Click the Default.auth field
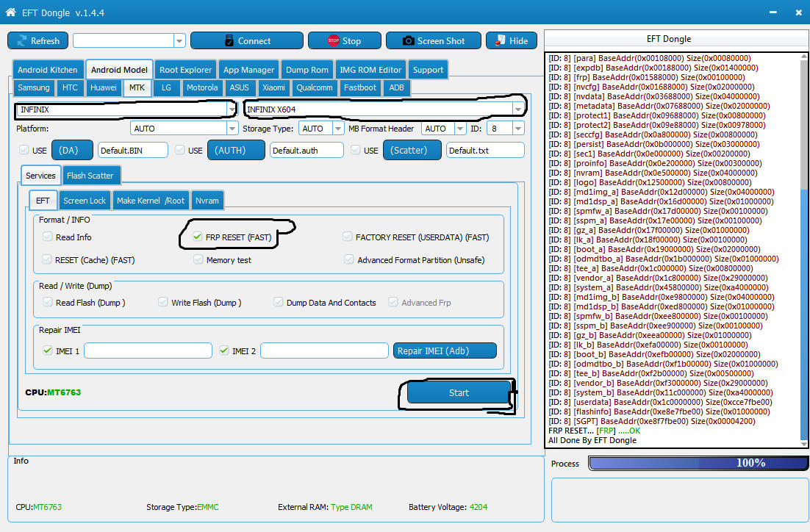810x532 pixels. (307, 151)
